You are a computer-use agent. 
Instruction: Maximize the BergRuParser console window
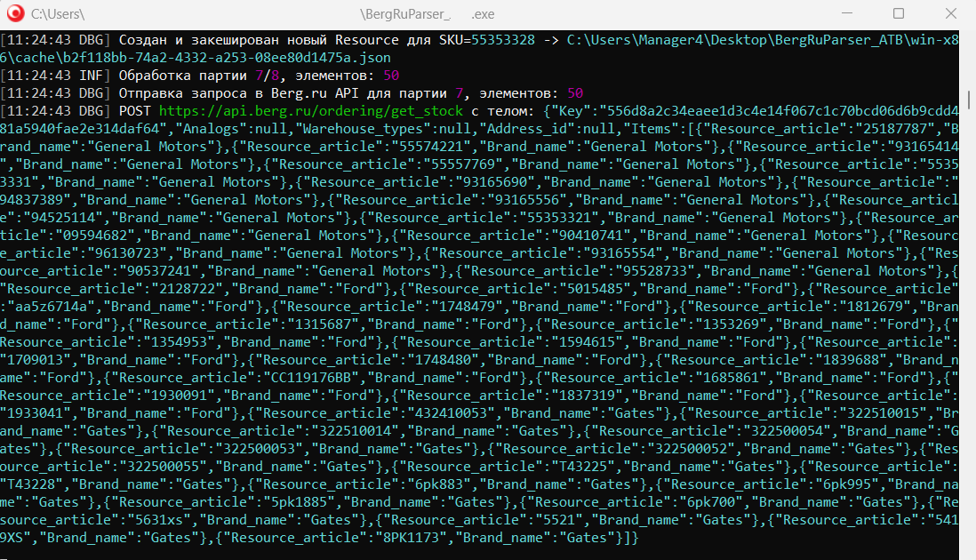(898, 13)
